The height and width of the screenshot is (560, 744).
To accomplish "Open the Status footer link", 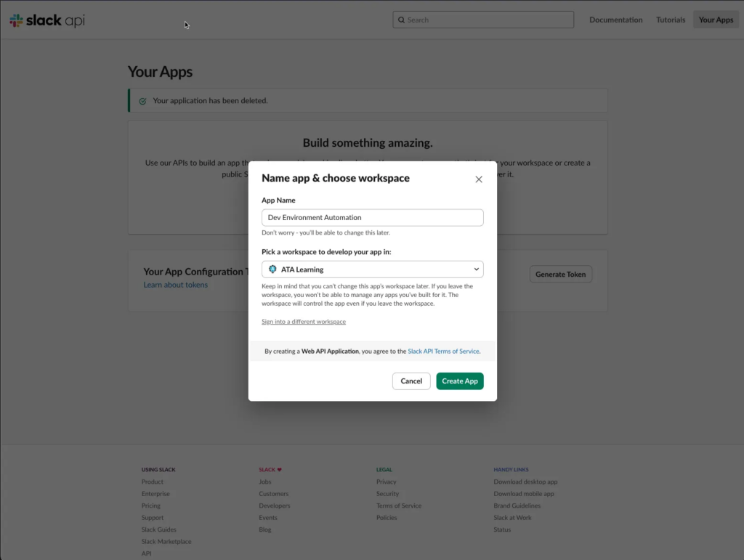I will pos(502,529).
